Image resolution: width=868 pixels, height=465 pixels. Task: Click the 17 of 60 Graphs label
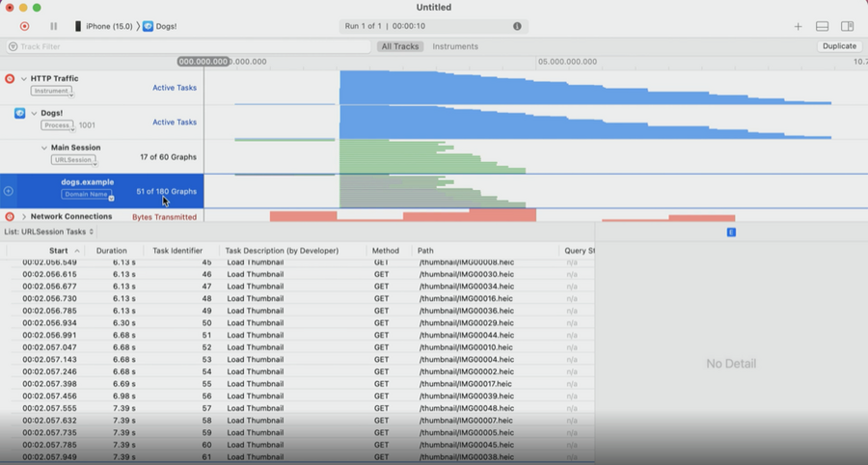(x=168, y=156)
